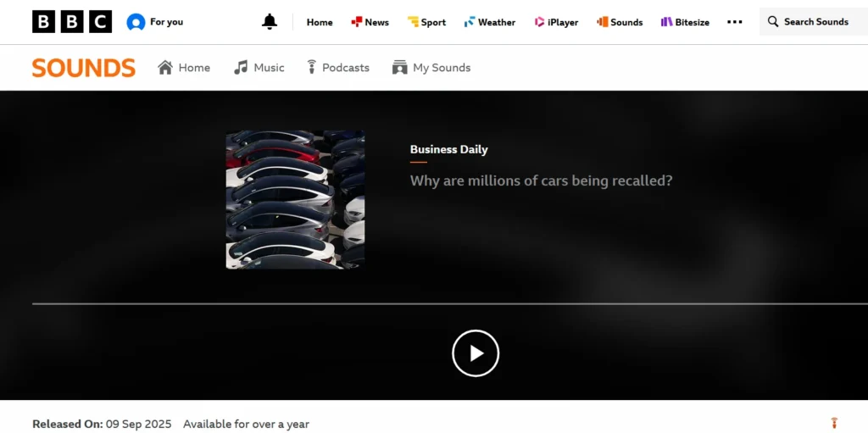Open BBC Bitesize
The height and width of the screenshot is (433, 868).
pyautogui.click(x=685, y=22)
